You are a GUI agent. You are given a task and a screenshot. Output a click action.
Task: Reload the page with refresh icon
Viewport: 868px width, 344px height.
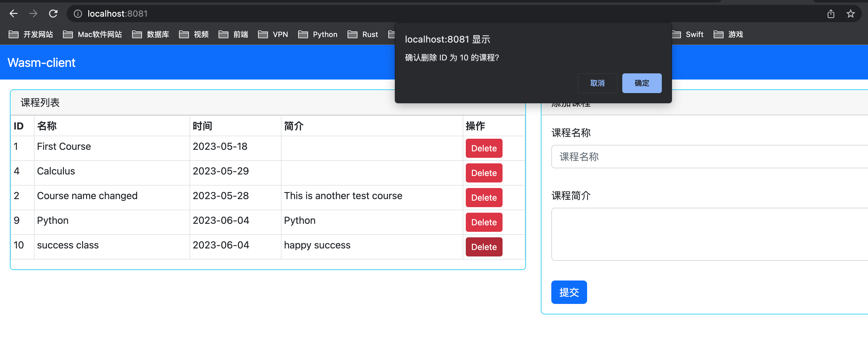[53, 14]
